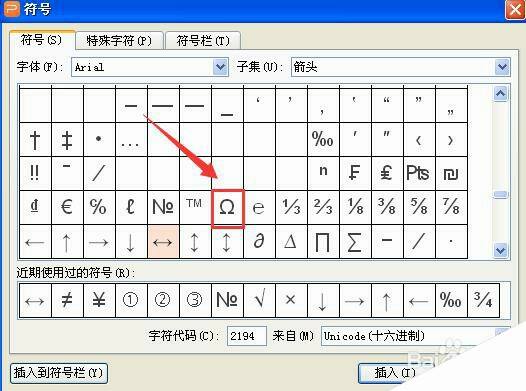
Task: Click the 插入到符号栏(Y) button
Action: pyautogui.click(x=59, y=373)
